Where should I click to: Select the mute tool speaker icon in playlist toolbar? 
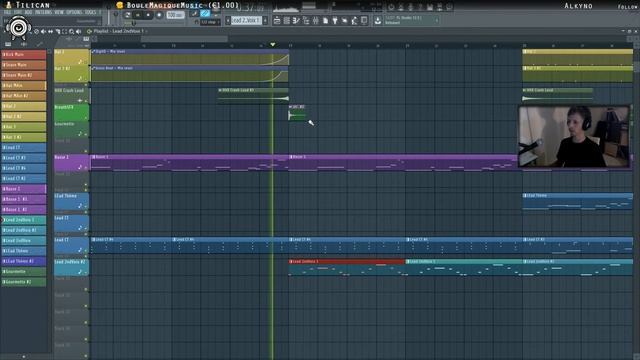click(x=43, y=31)
